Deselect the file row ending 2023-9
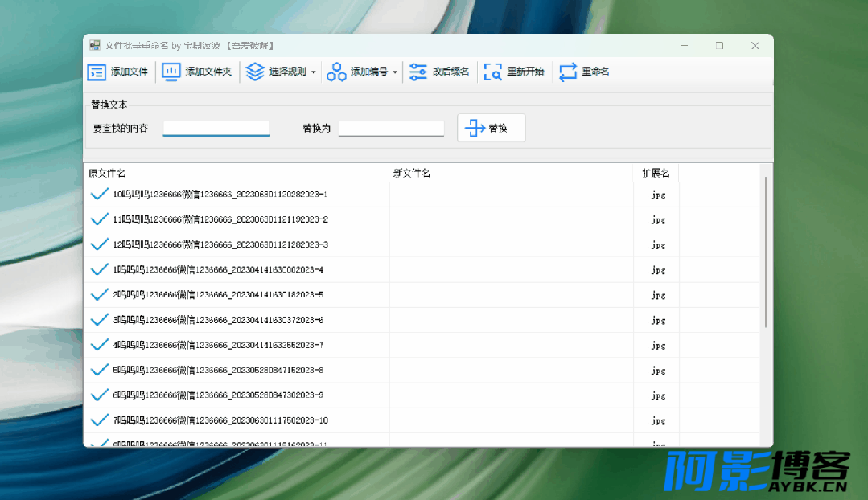Image resolution: width=868 pixels, height=500 pixels. tap(99, 395)
